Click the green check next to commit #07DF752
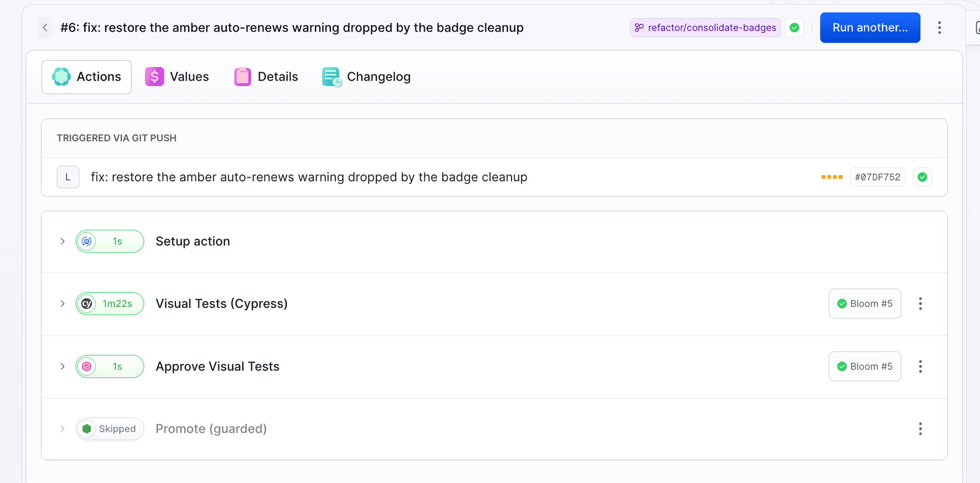Viewport: 980px width, 483px height. (x=922, y=177)
